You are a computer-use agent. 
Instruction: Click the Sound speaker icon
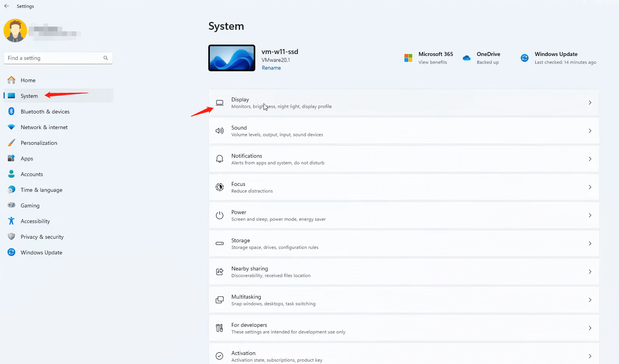tap(220, 131)
